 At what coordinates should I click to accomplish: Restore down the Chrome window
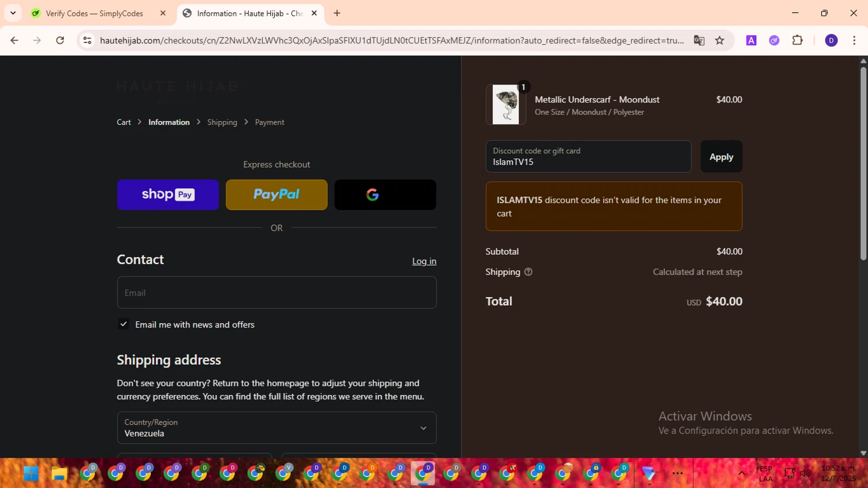824,13
